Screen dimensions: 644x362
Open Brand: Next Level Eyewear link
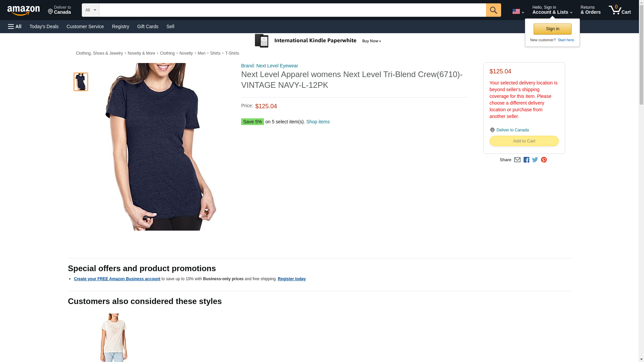pos(269,66)
